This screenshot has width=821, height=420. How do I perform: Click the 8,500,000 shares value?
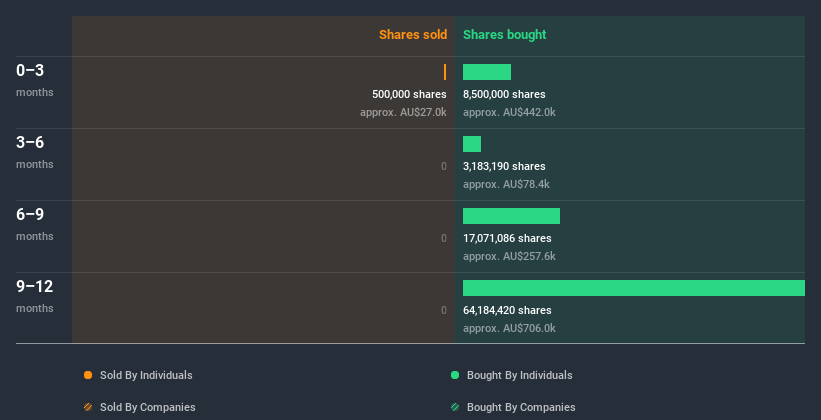tap(504, 94)
